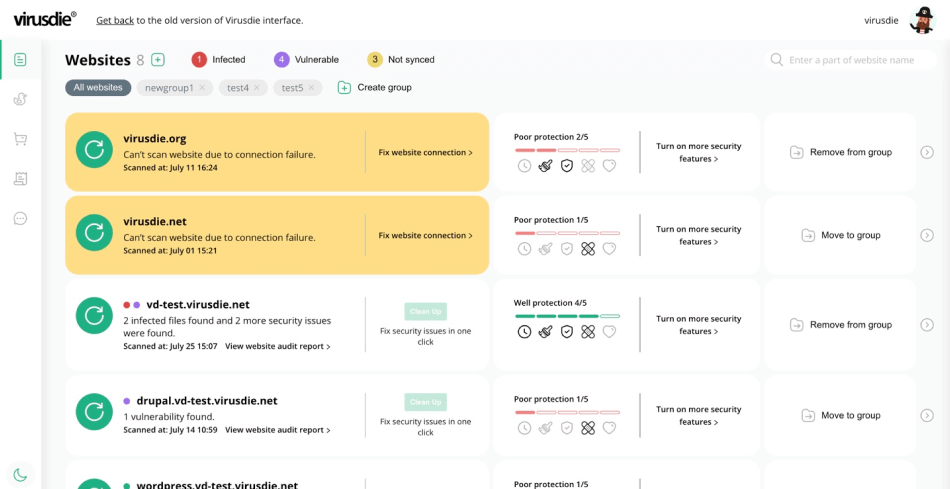
Task: Expand drupal.vd-test.virusdie.net row chevron arrow
Action: [x=927, y=415]
